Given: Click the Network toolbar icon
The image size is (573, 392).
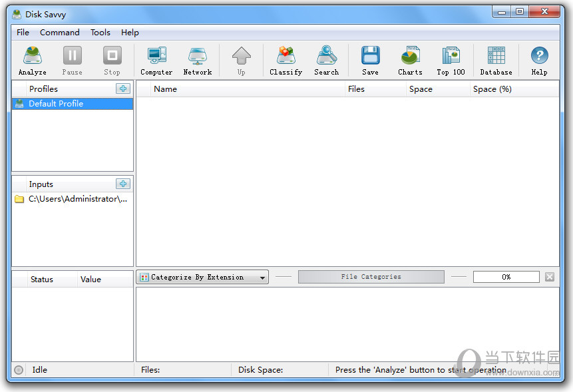Looking at the screenshot, I should point(198,60).
